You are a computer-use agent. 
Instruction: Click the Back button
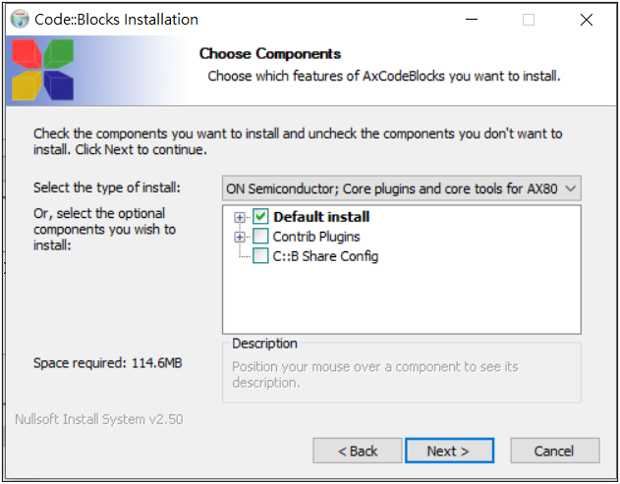[x=357, y=450]
